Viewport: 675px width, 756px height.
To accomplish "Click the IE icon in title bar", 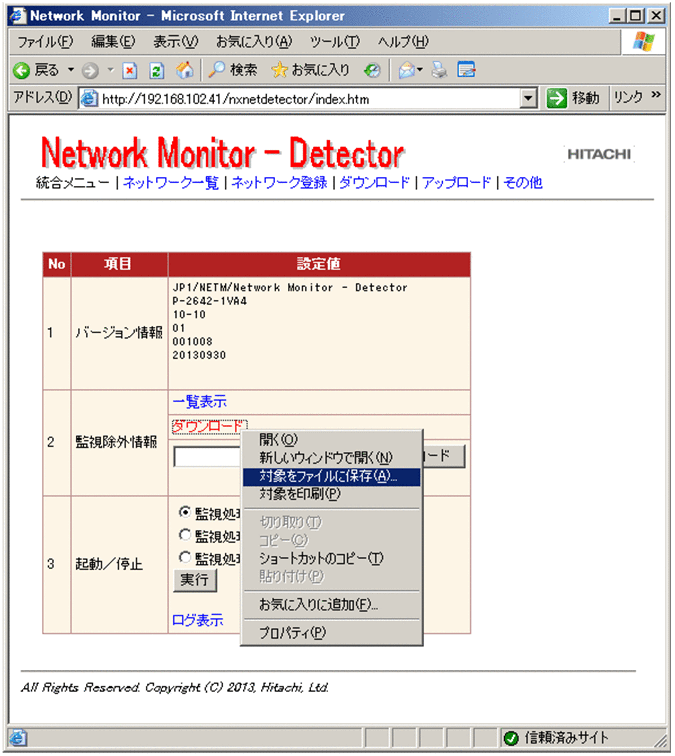I will [x=18, y=15].
